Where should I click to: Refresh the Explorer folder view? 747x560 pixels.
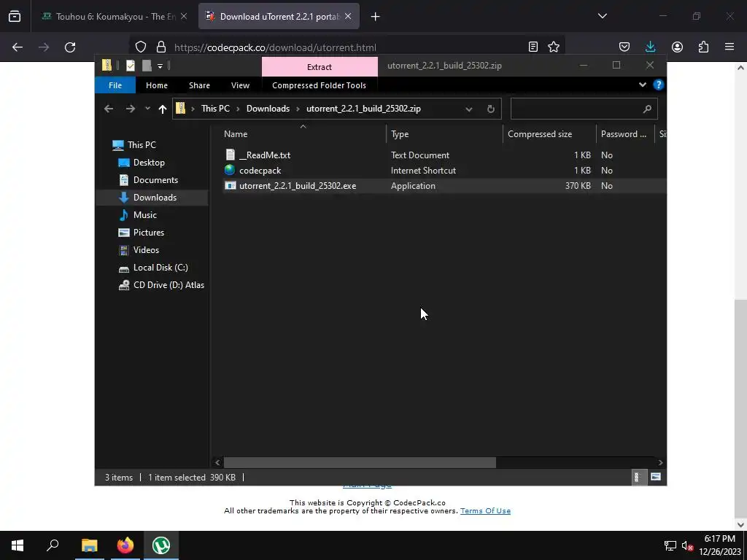click(x=491, y=109)
